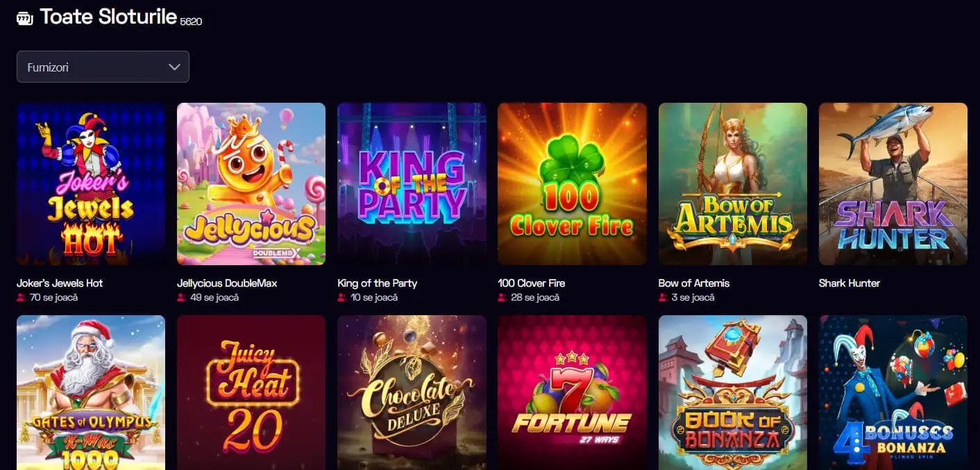Open the Chocolate Deluxe slot thumbnail
The height and width of the screenshot is (470, 980).
point(412,393)
